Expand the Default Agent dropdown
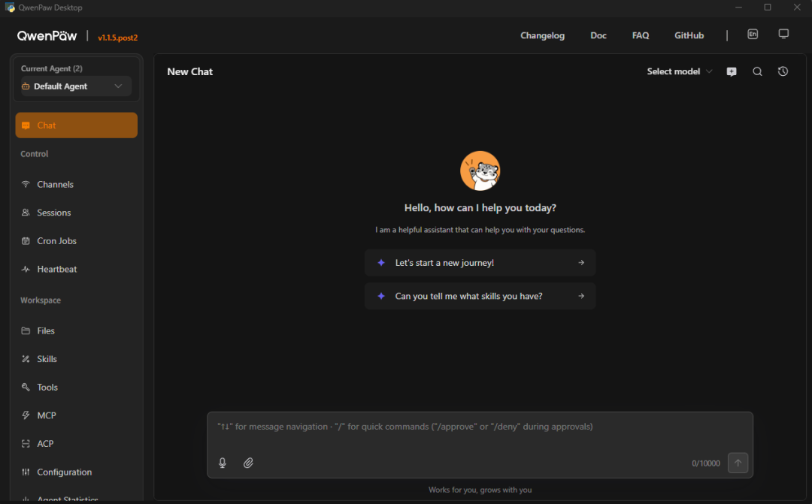This screenshot has width=812, height=504. point(76,86)
